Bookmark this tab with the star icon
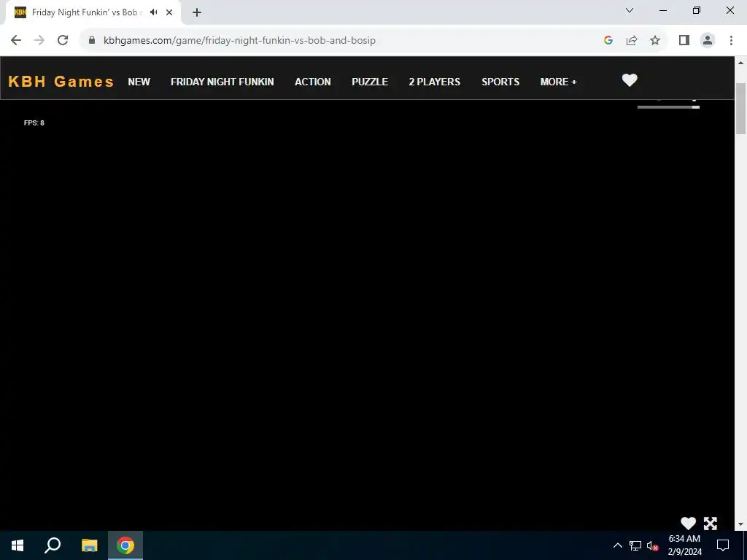 (655, 41)
